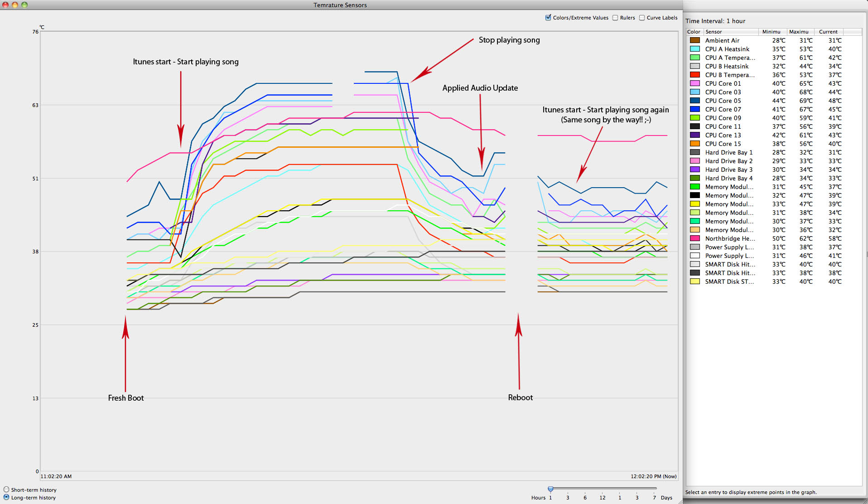Click the CPU Core 13 purple swatch

tap(694, 135)
